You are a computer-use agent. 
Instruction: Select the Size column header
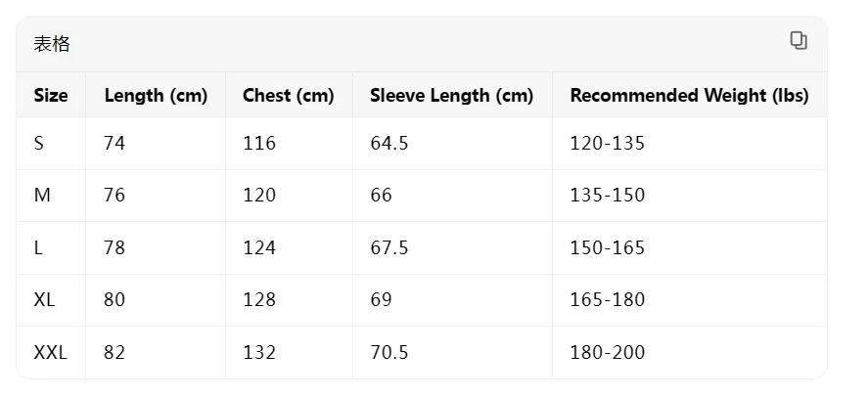[x=51, y=96]
